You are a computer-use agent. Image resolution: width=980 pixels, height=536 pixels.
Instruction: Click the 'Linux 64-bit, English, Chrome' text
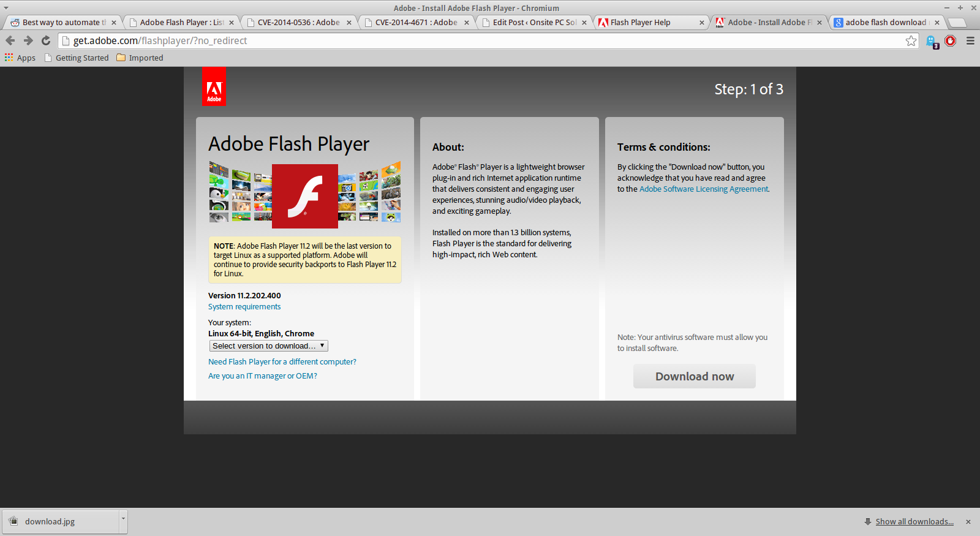(261, 334)
